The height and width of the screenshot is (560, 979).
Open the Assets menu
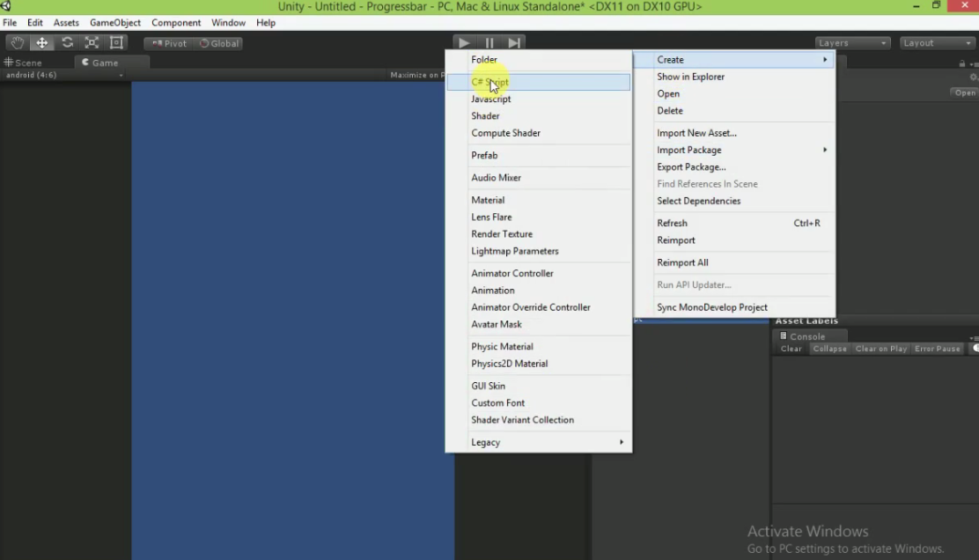66,23
